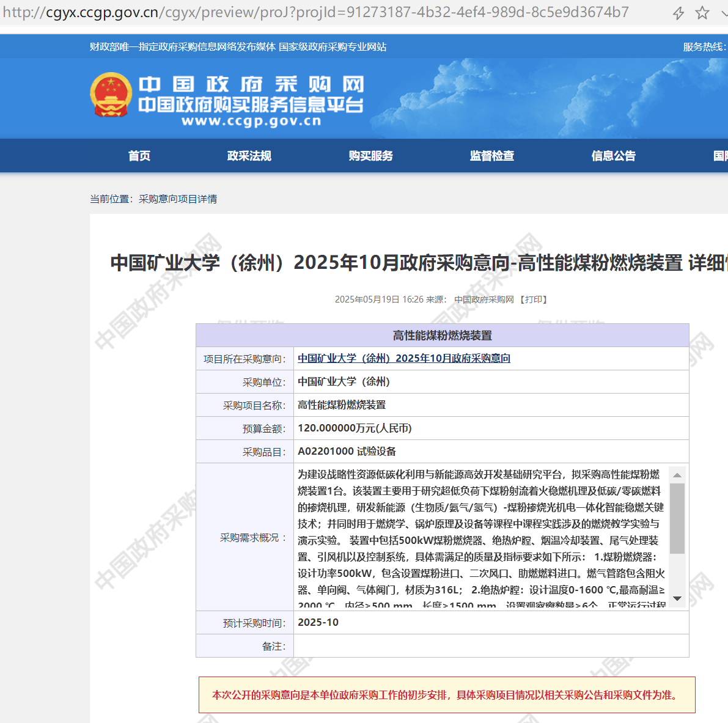Click the 备注 label cell
Image resolution: width=728 pixels, height=723 pixels.
click(x=245, y=646)
